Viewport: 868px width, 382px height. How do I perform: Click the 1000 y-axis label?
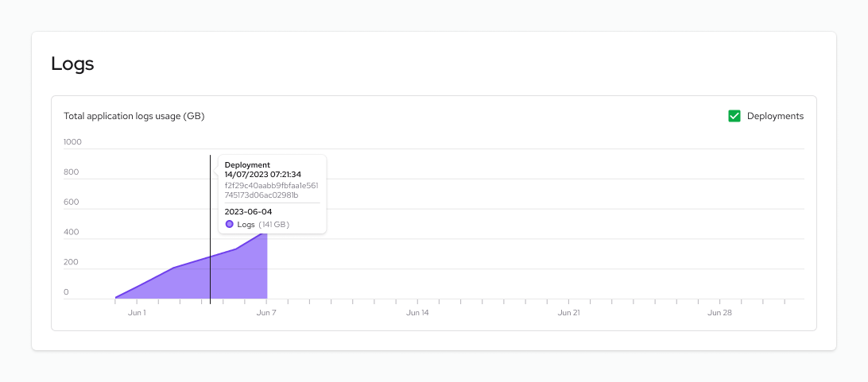click(x=72, y=142)
